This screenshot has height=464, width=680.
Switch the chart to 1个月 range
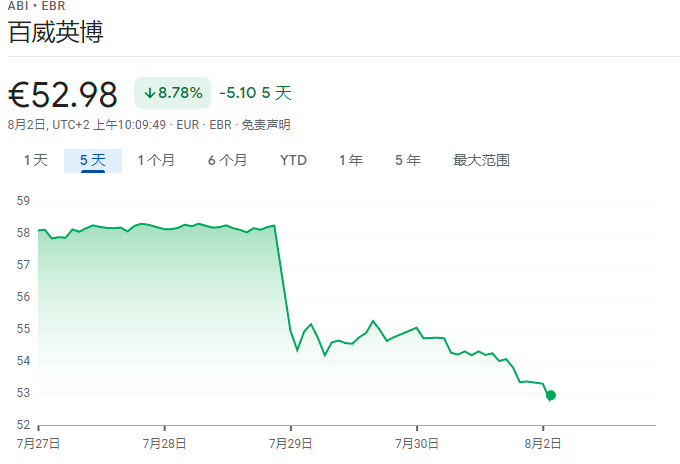tap(156, 160)
